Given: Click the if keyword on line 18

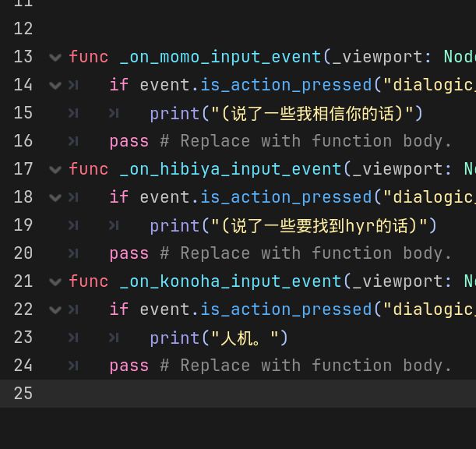Looking at the screenshot, I should click(119, 197).
